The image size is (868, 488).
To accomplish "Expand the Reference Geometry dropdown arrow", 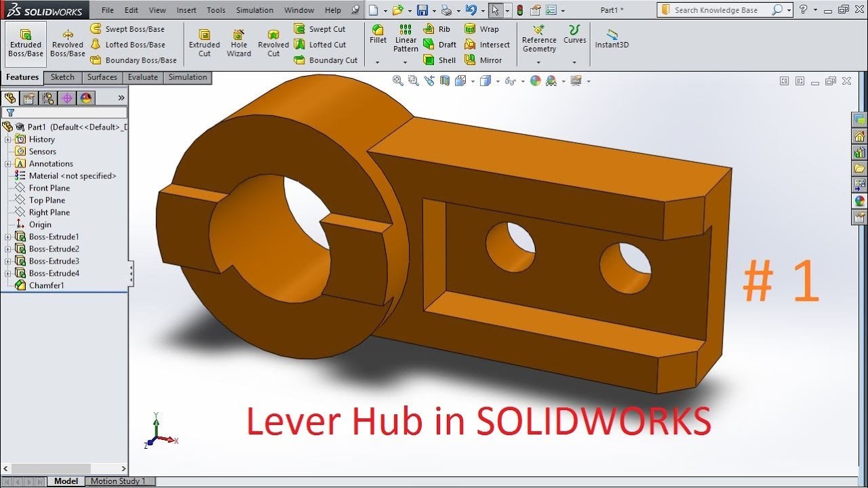I will tap(539, 62).
